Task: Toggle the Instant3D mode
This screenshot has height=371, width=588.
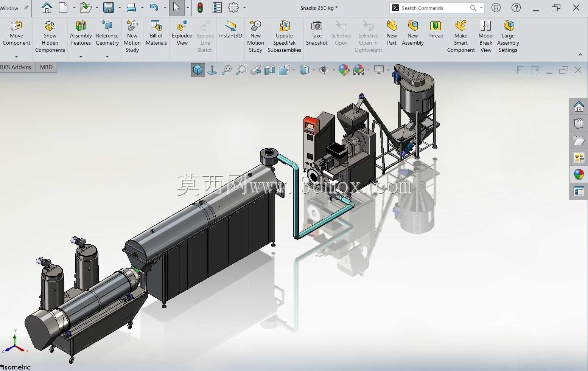Action: 230,29
